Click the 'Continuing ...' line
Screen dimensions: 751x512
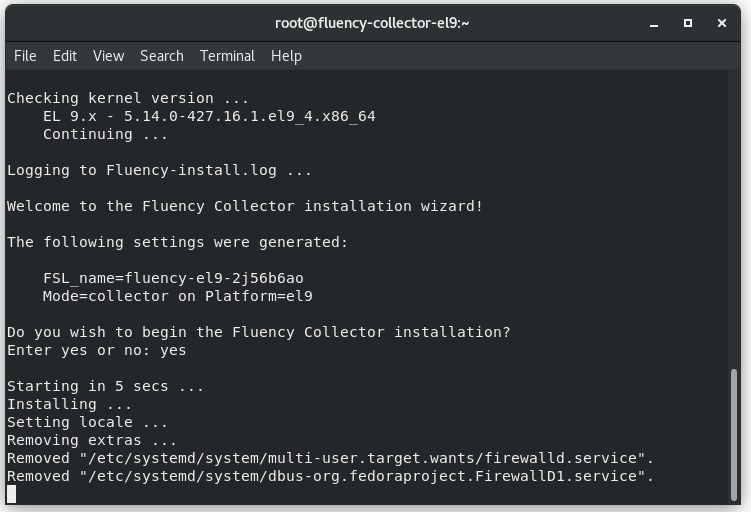[x=105, y=134]
